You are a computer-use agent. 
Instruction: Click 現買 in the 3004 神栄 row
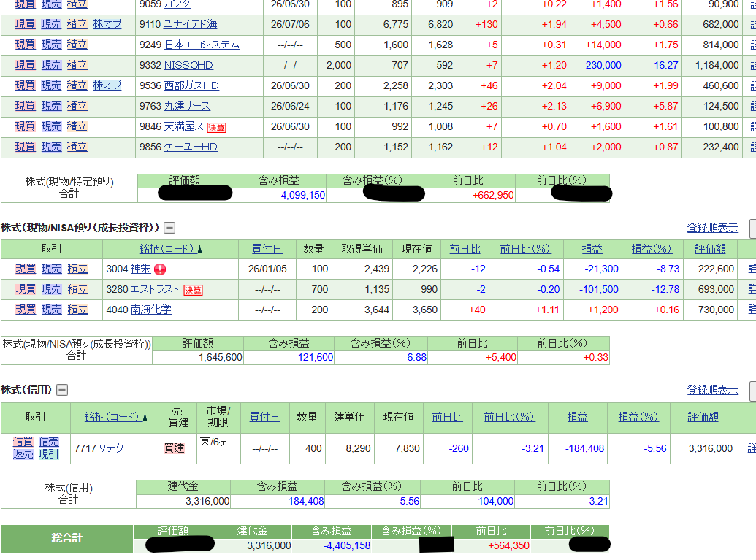tap(26, 269)
